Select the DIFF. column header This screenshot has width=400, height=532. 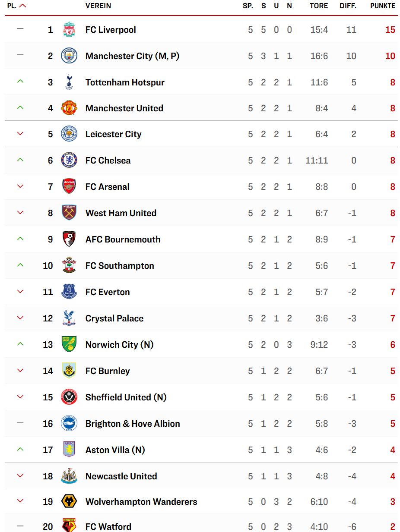click(x=348, y=6)
